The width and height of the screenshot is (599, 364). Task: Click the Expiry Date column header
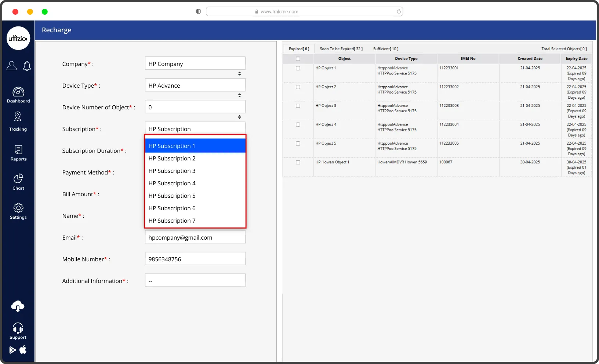pos(576,59)
